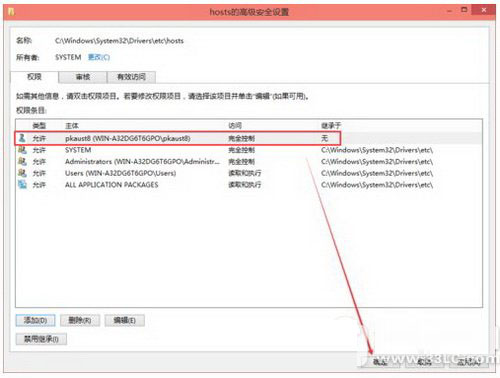Click the inherited path in the Administrators row
Image resolution: width=500 pixels, height=378 pixels.
coord(377,162)
